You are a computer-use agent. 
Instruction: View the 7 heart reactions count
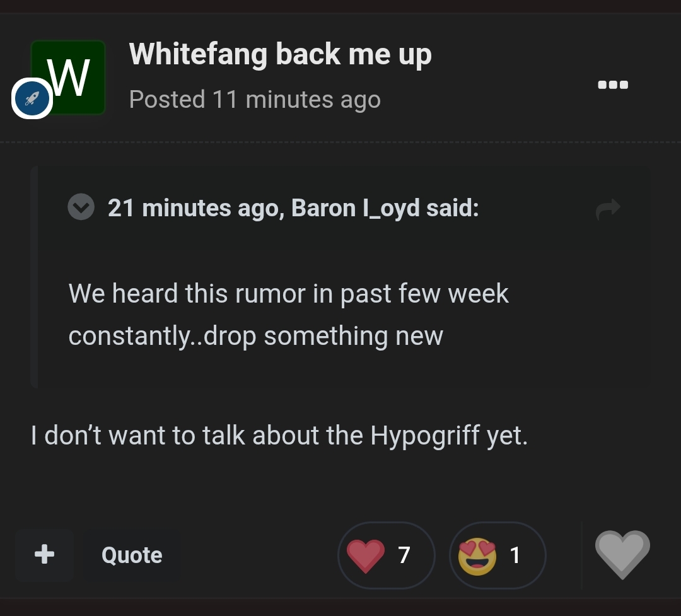tap(404, 555)
